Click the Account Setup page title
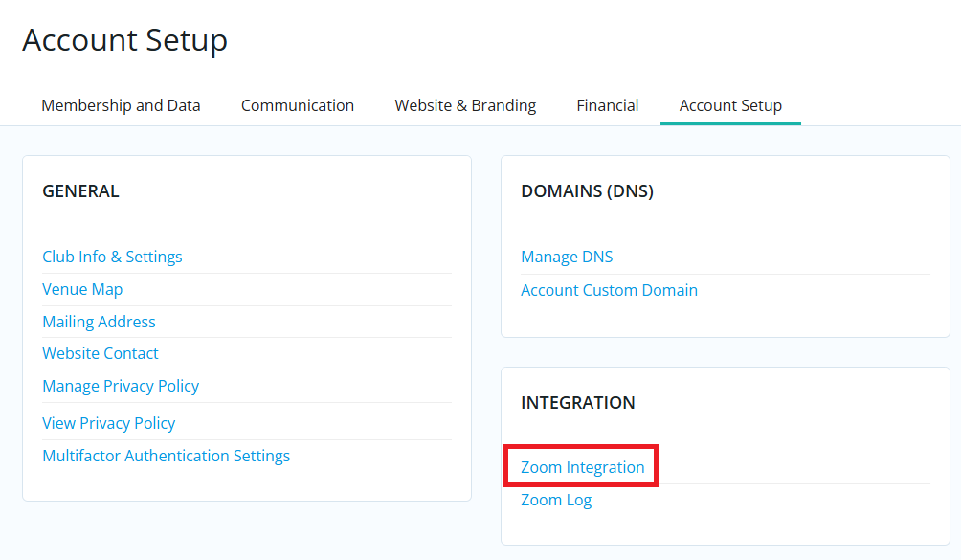The width and height of the screenshot is (961, 560). 124,40
